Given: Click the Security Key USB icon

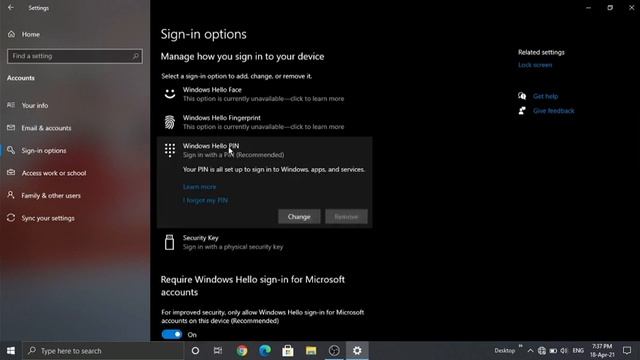Looking at the screenshot, I should (x=169, y=242).
